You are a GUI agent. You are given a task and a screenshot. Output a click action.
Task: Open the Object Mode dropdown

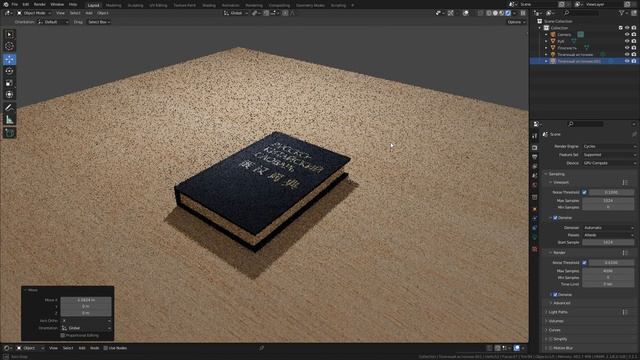pos(34,13)
